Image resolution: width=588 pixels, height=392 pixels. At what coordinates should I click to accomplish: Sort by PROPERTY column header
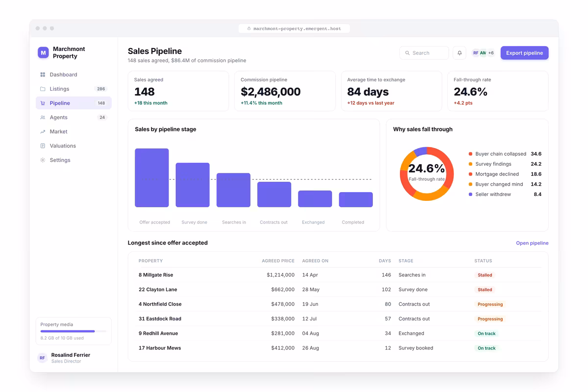(150, 261)
